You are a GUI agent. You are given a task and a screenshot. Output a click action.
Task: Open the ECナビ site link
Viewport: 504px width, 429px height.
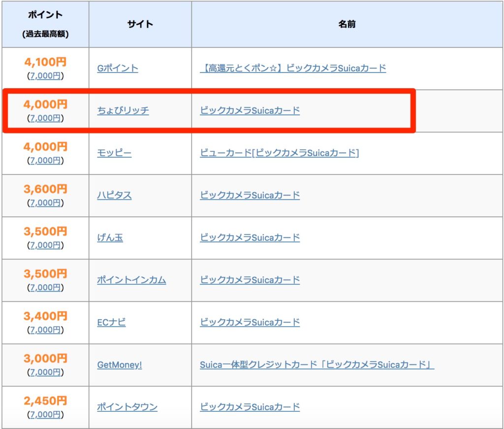tap(111, 322)
